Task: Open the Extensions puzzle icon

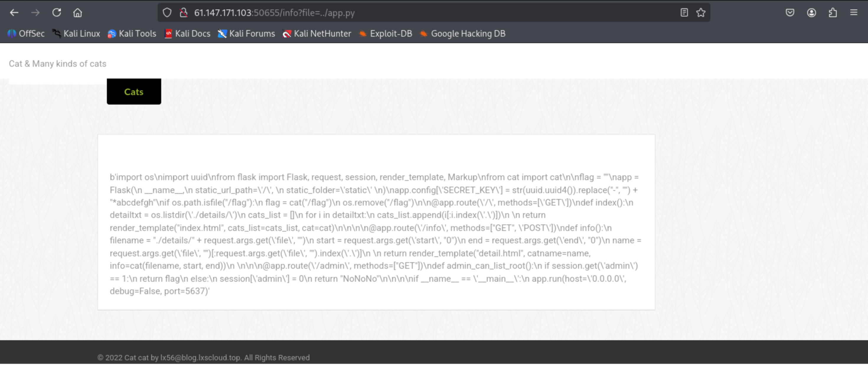Action: pos(833,13)
